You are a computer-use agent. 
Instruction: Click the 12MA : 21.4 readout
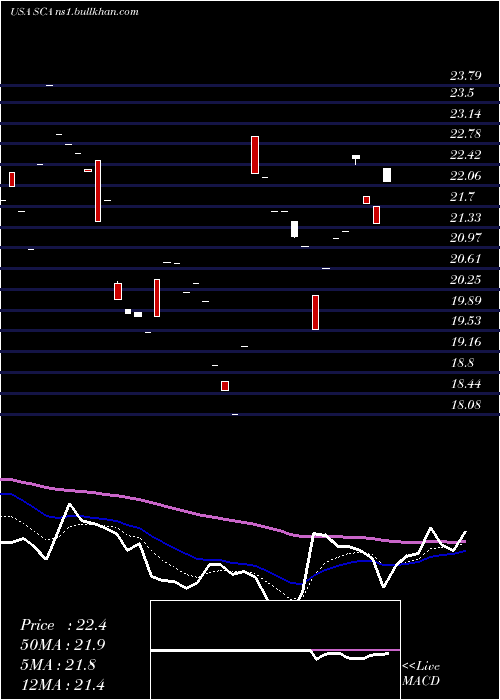point(63,684)
